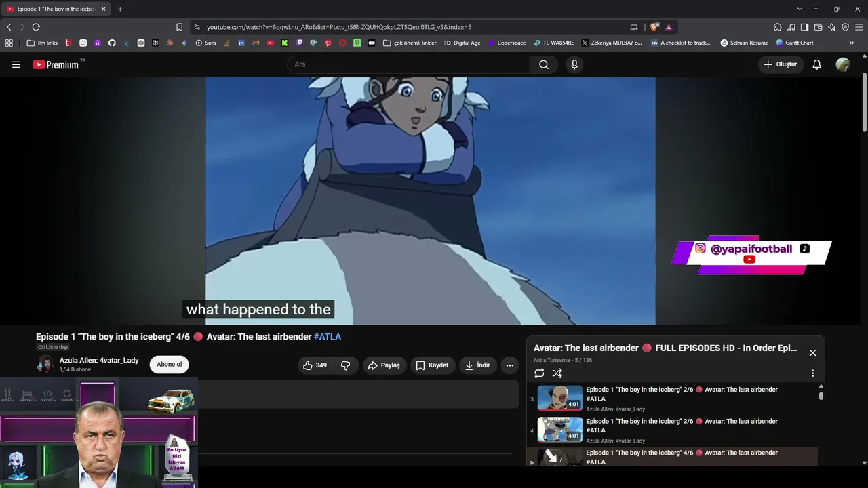Click the channel avatar next to Azula Allen

tap(45, 365)
